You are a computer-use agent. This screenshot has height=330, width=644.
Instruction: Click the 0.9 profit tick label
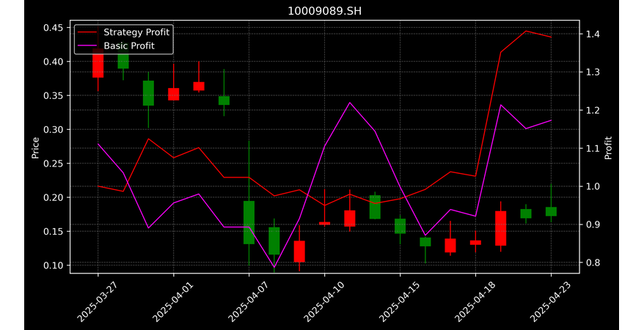593,224
